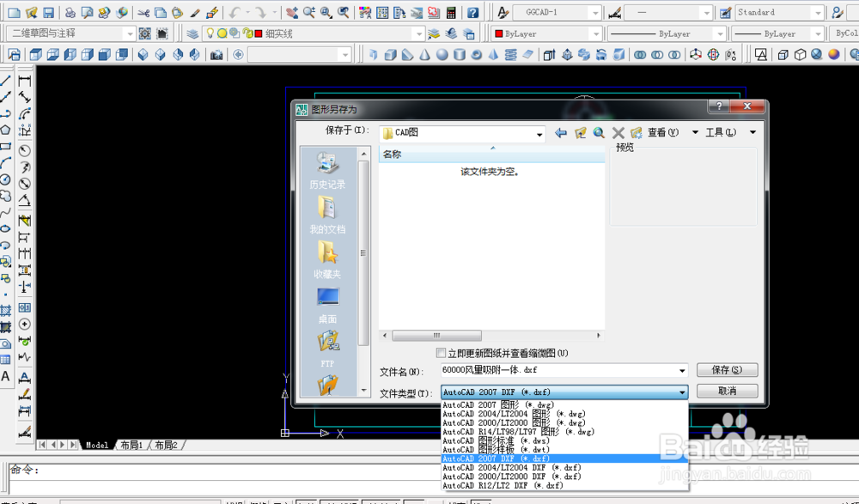Screen dimensions: 859x504
Task: Toggle layer on/off lightbulb icon
Action: click(x=210, y=33)
